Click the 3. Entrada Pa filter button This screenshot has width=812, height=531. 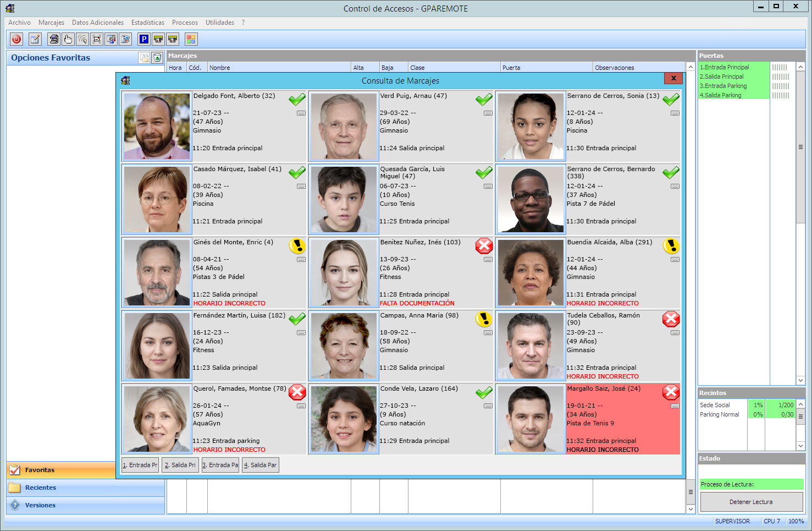[220, 465]
